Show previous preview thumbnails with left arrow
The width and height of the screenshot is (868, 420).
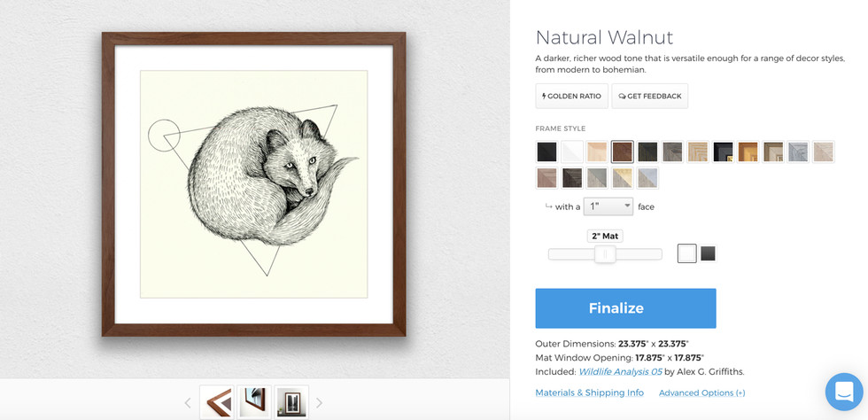[188, 403]
